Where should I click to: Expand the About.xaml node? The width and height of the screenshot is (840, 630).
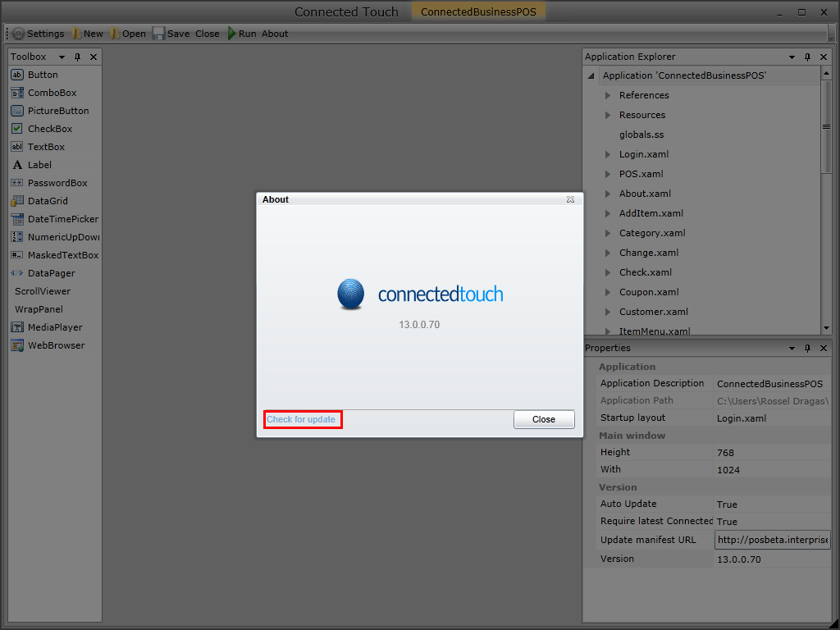click(x=608, y=194)
